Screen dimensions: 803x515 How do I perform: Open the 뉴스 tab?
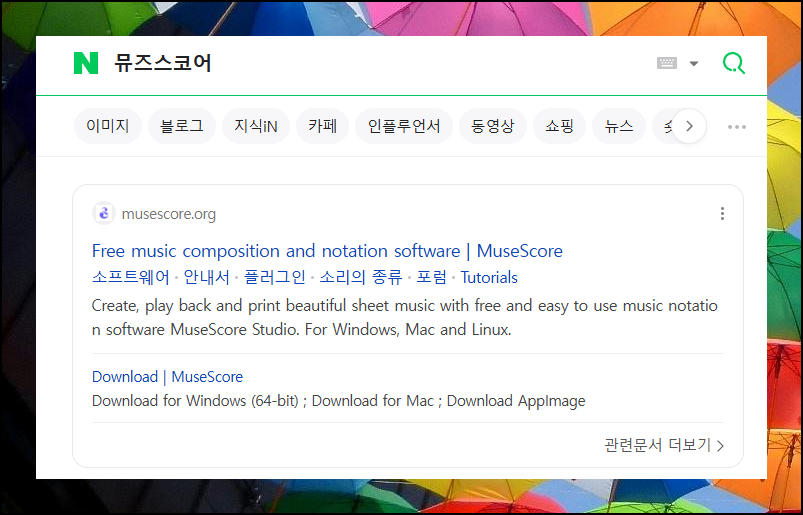click(619, 126)
